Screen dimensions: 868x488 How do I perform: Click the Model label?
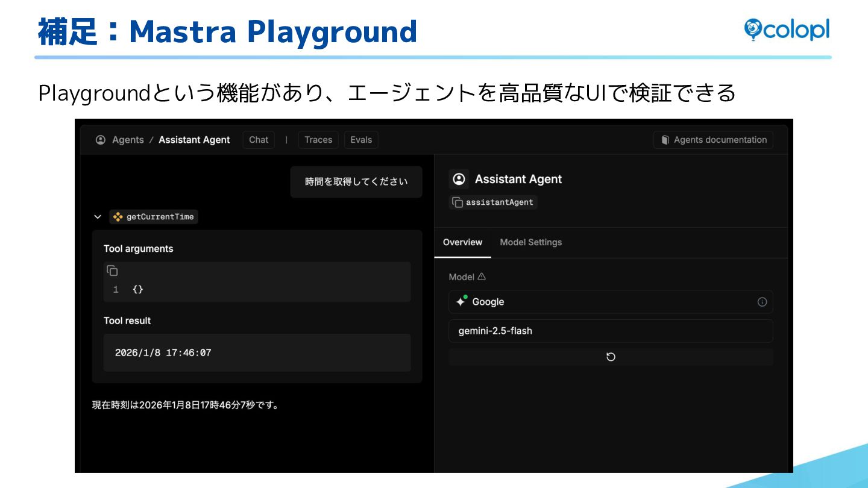[462, 277]
